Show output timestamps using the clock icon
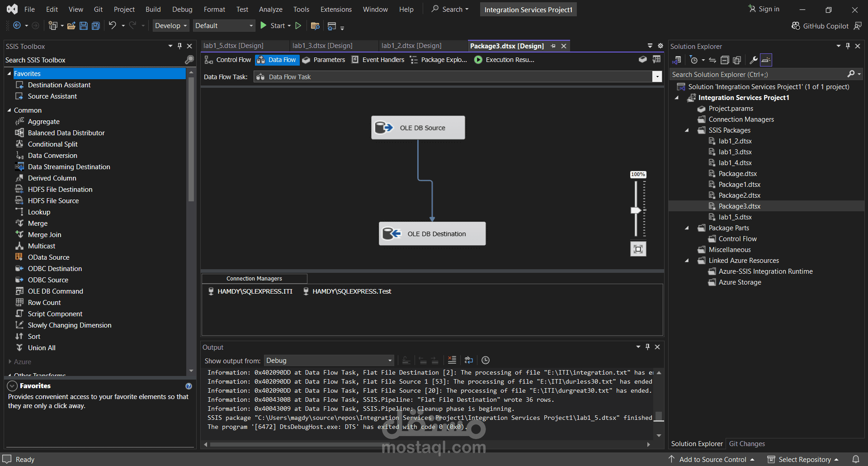This screenshot has height=466, width=868. (x=486, y=360)
